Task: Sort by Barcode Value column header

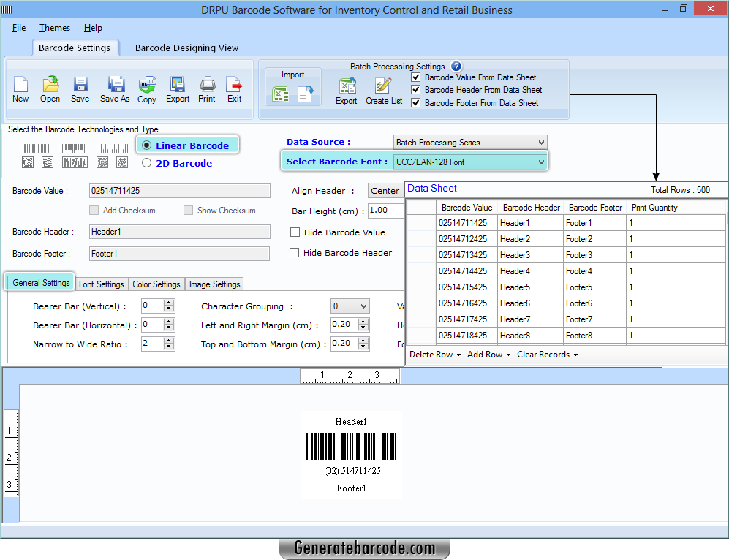Action: [467, 208]
